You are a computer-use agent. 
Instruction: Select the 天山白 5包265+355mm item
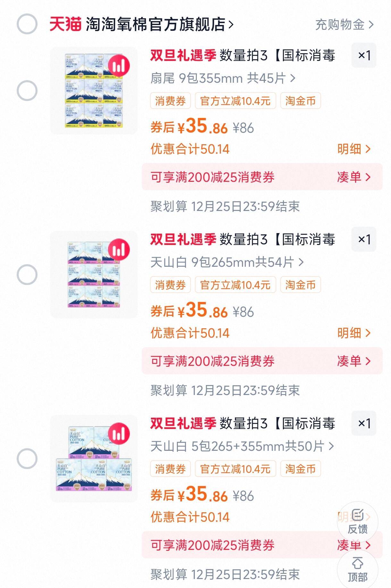click(x=27, y=459)
